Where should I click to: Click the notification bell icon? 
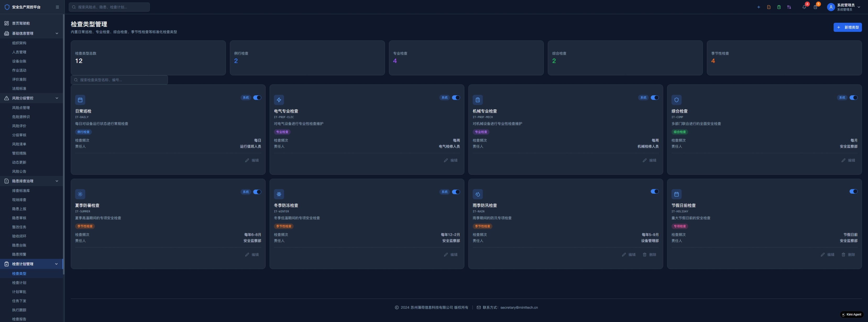click(x=804, y=7)
